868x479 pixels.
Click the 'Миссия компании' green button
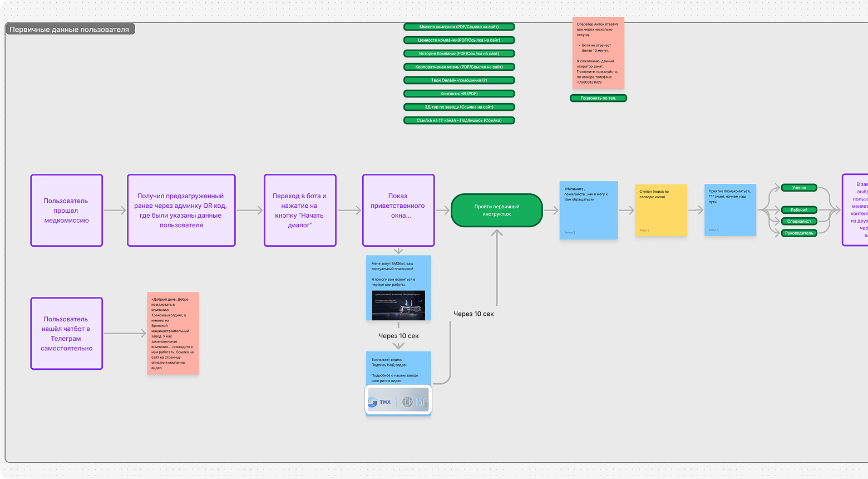pos(459,27)
